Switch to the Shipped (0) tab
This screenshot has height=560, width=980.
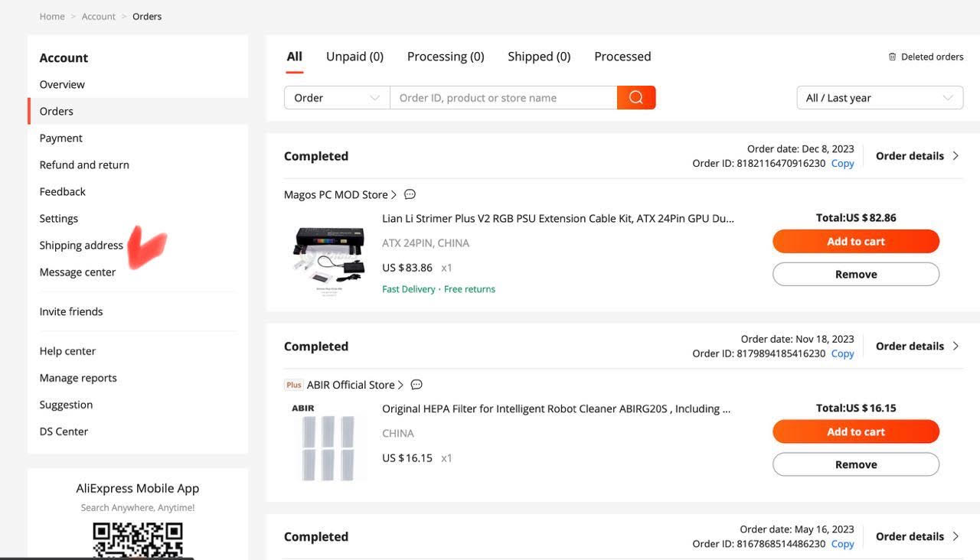(x=539, y=57)
